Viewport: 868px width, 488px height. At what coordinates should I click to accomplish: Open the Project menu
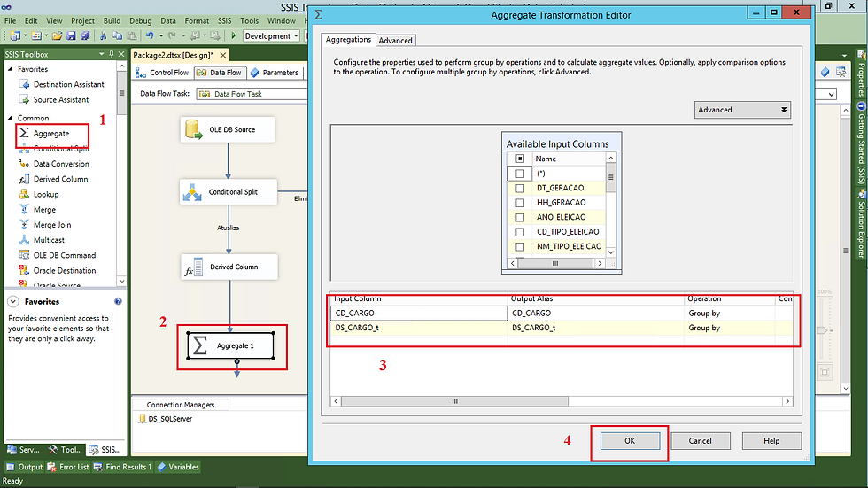[x=82, y=21]
